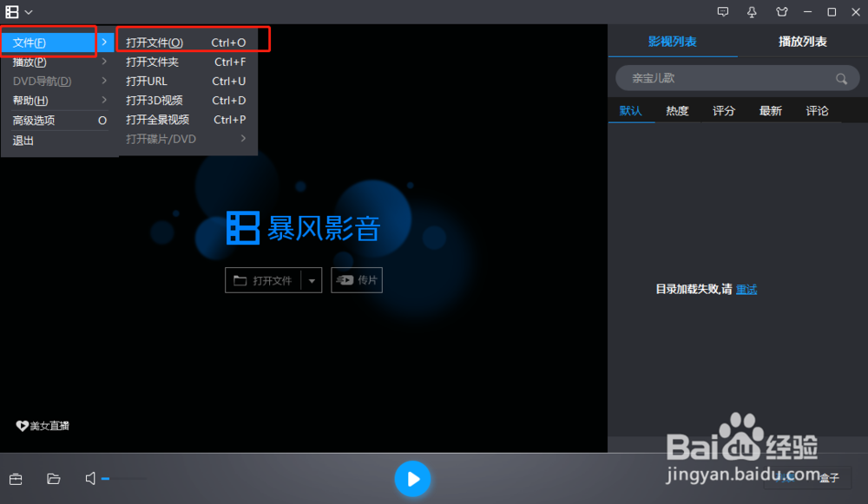868x504 pixels.
Task: Click the 盒子 button at bottom right
Action: click(x=829, y=478)
